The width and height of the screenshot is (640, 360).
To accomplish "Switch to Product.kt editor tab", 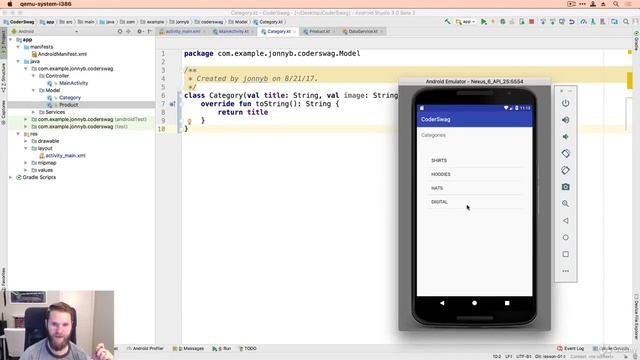I will point(319,31).
